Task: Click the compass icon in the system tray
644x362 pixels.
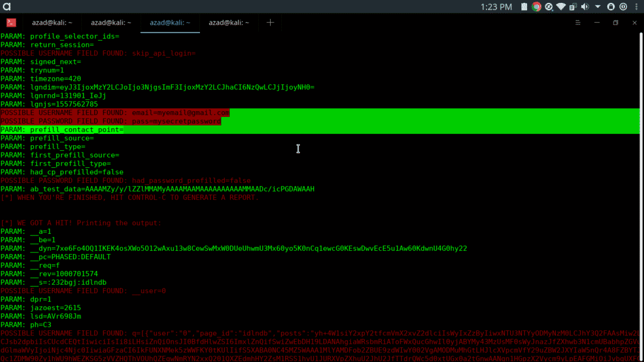Action: 549,7
